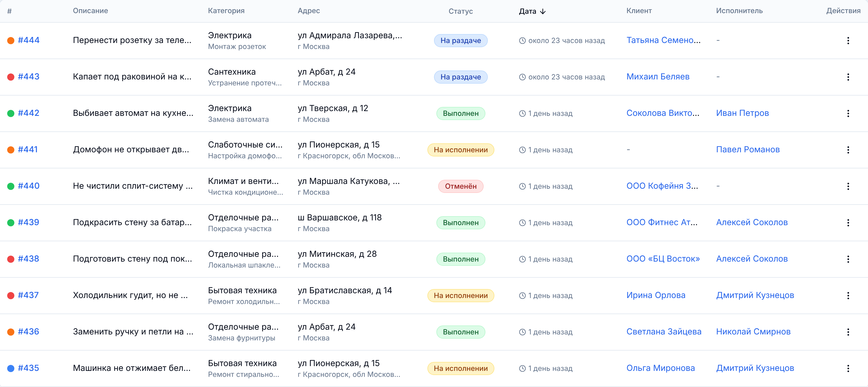
Task: Open request link #436
Action: click(29, 331)
